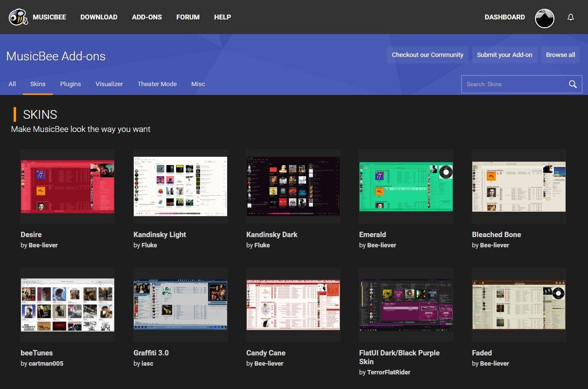Open the Faded skin thumbnail
This screenshot has height=389, width=588.
pos(519,305)
